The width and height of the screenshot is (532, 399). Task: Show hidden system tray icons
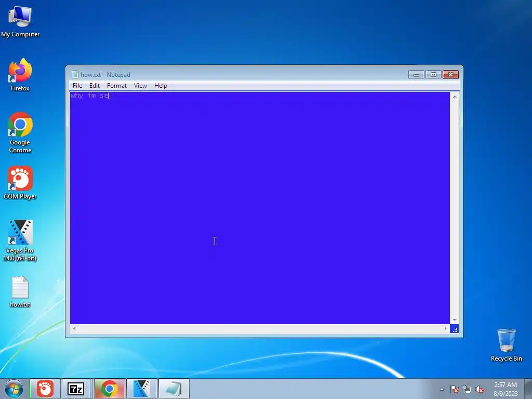click(442, 389)
